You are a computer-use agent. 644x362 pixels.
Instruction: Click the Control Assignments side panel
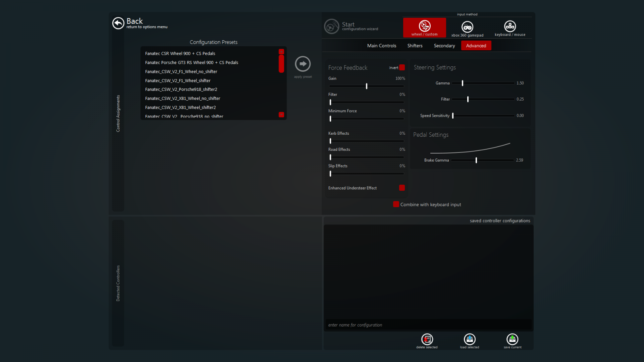(118, 113)
